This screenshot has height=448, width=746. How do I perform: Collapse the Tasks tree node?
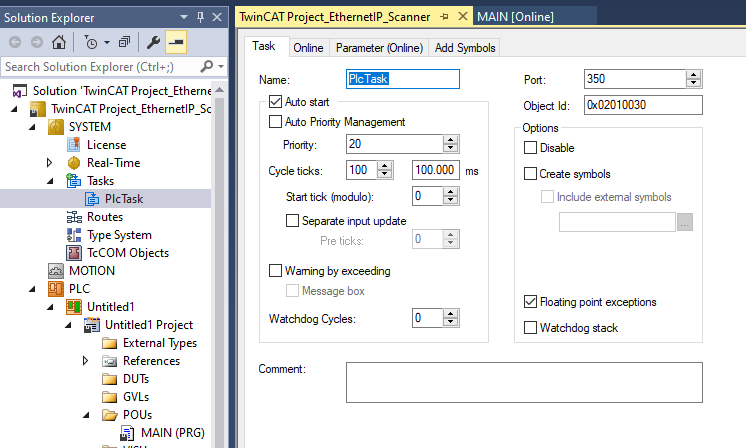[x=50, y=181]
